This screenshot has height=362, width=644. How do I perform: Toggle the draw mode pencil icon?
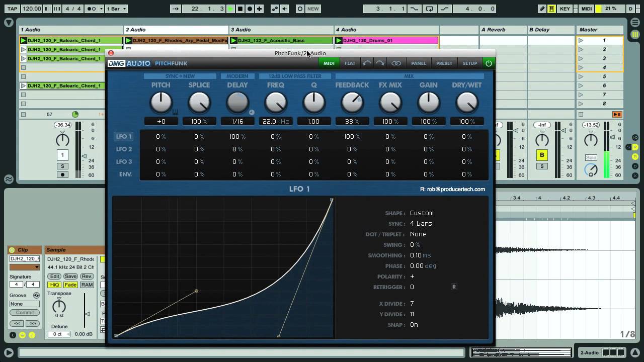pyautogui.click(x=542, y=9)
